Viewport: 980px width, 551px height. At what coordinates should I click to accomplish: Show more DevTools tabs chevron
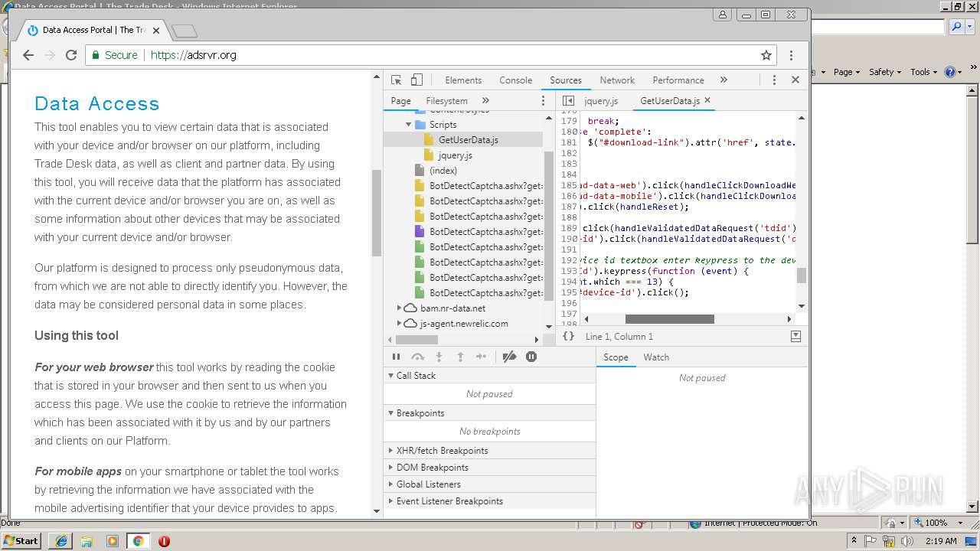[x=724, y=80]
